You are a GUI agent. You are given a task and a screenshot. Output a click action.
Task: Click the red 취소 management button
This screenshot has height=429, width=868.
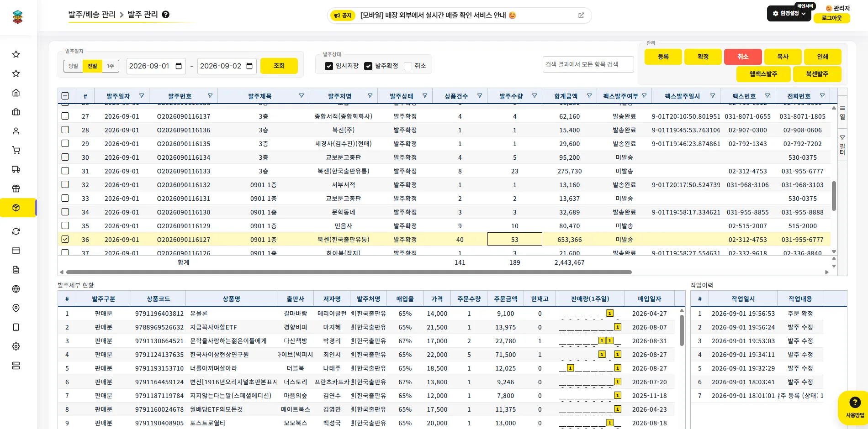point(743,57)
